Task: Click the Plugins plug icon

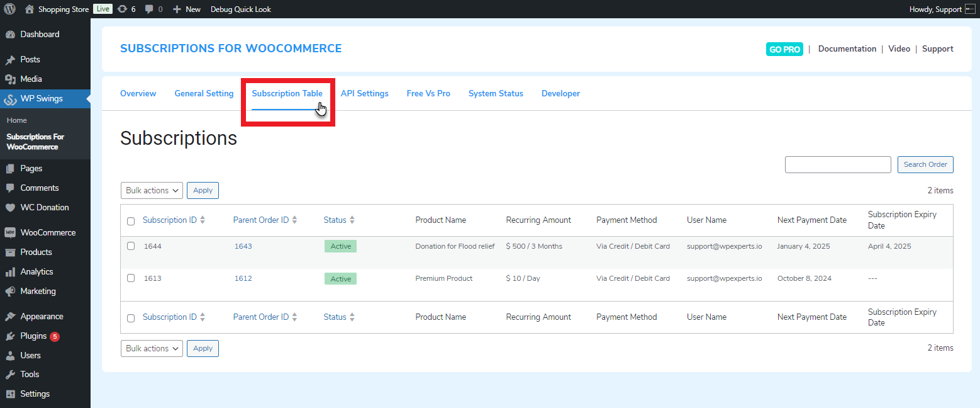Action: (10, 336)
